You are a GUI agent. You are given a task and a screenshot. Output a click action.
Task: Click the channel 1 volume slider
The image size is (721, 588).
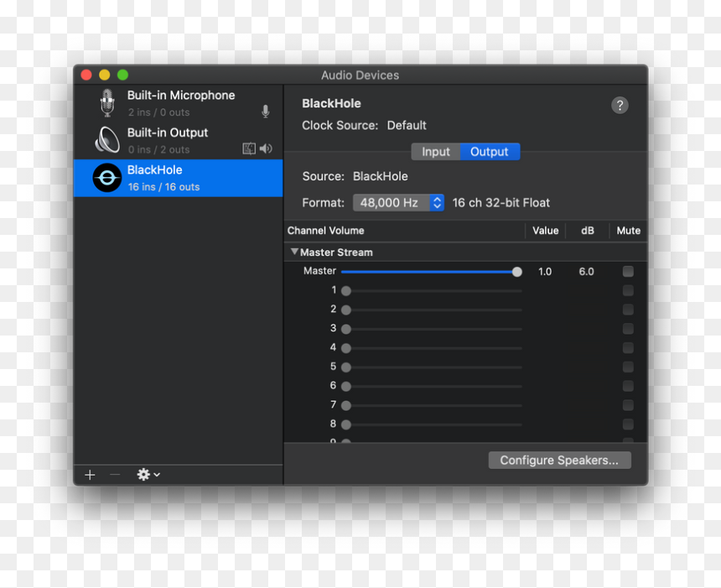pos(433,291)
